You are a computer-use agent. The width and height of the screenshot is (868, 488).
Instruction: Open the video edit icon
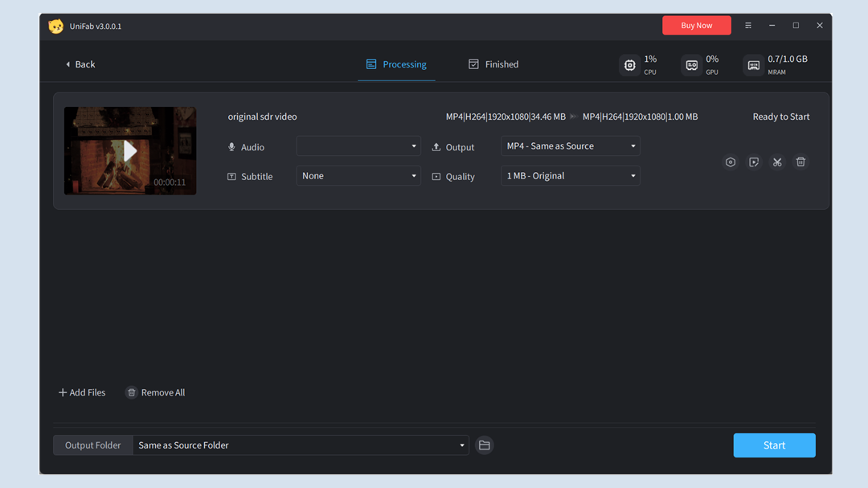tap(754, 162)
